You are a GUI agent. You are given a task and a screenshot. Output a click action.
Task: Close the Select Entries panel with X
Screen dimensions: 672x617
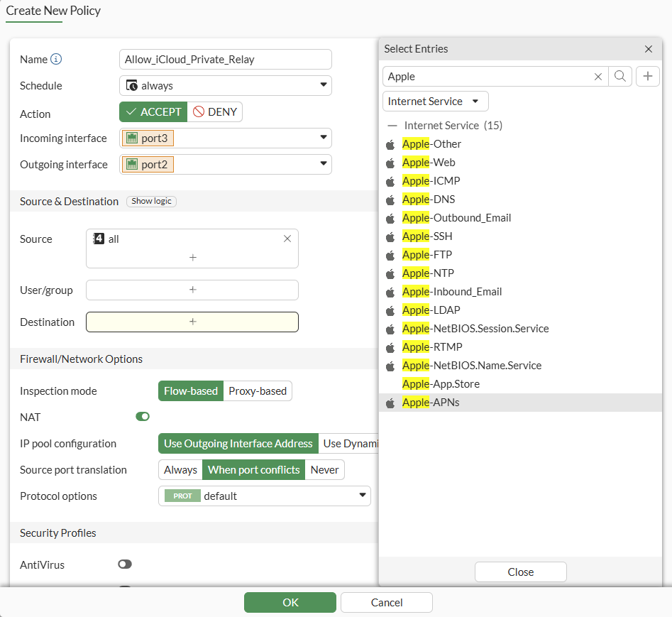tap(648, 49)
